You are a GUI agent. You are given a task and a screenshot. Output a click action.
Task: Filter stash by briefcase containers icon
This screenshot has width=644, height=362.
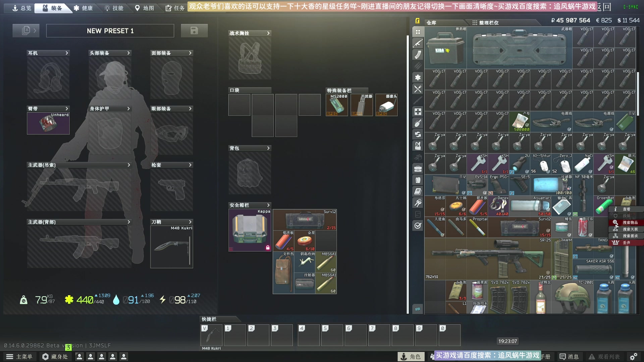coord(418,169)
